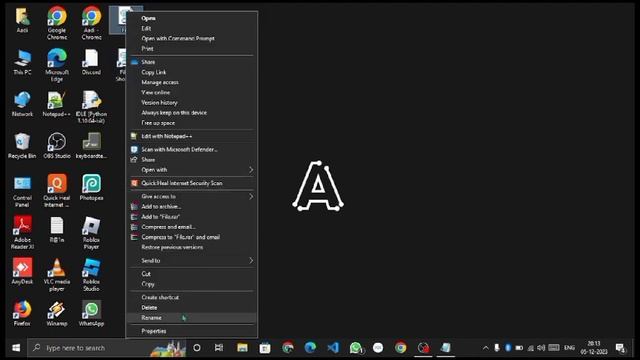Click Compress and email... entry
This screenshot has height=360, width=640.
[192, 227]
